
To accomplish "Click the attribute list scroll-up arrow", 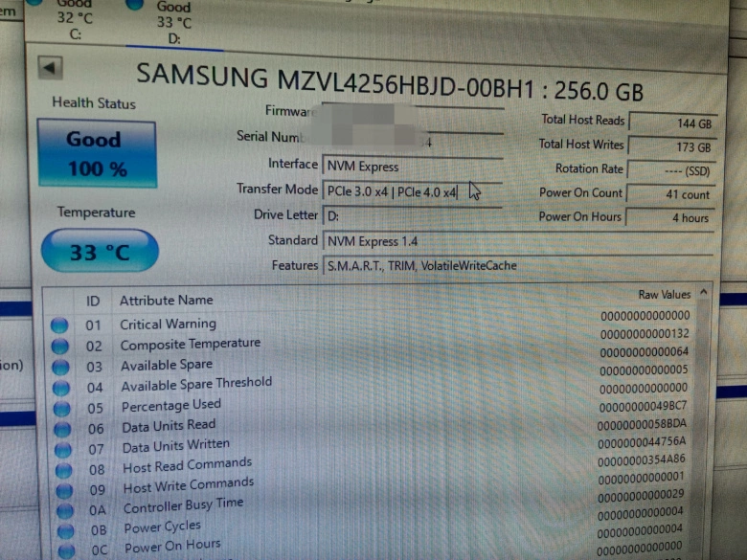I will coord(704,293).
